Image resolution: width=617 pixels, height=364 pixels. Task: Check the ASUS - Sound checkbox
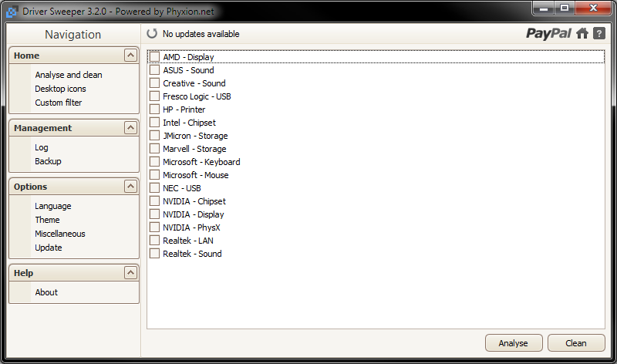point(155,70)
